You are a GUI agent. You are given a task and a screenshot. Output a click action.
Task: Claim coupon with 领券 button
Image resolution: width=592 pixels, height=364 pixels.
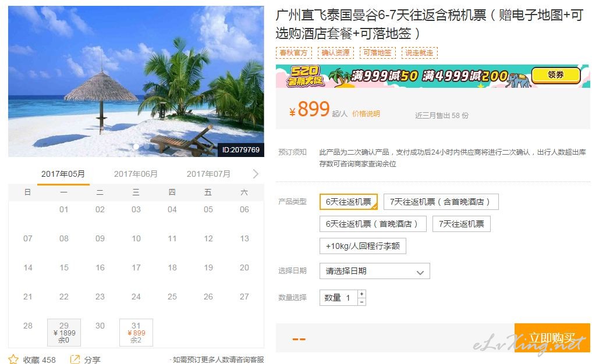[556, 75]
